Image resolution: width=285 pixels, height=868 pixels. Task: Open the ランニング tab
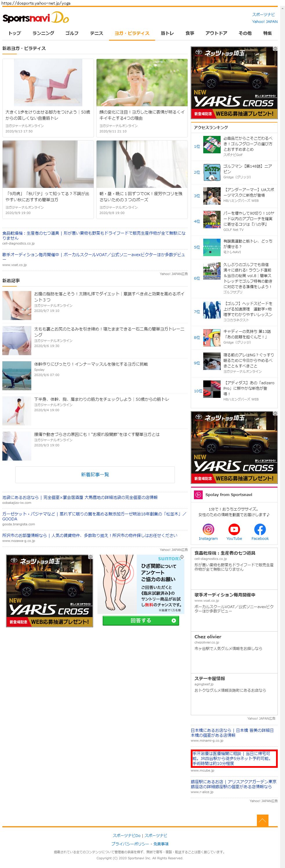pyautogui.click(x=43, y=33)
